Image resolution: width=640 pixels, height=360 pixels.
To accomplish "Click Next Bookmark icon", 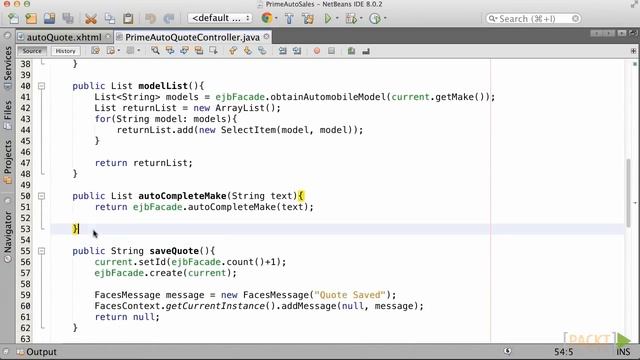I will click(x=247, y=51).
